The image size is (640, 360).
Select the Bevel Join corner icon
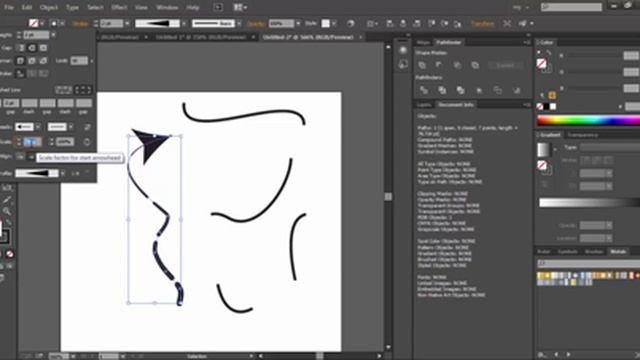[43, 61]
